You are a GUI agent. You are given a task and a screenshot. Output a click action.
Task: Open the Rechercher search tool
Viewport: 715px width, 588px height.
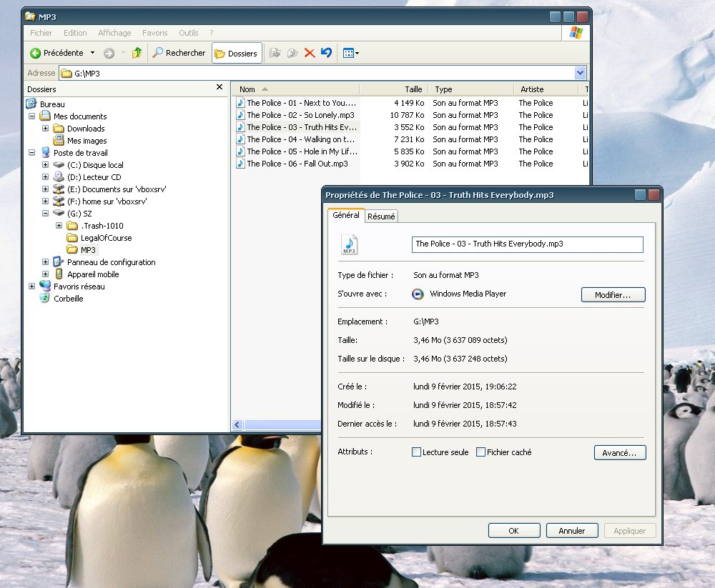tap(179, 53)
